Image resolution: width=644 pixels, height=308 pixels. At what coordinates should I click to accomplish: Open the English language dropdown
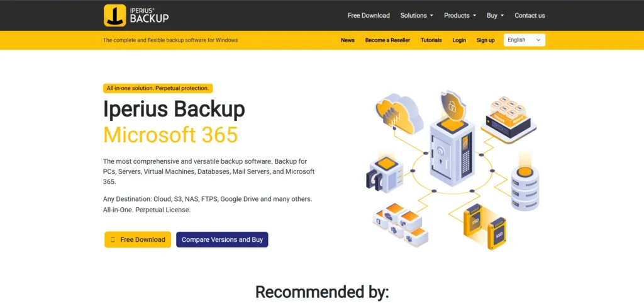(524, 40)
